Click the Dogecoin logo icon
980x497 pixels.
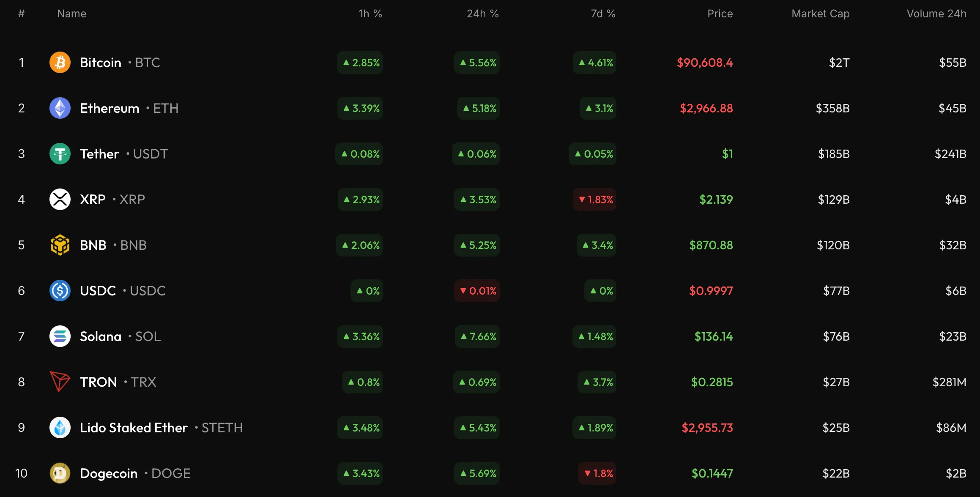pyautogui.click(x=60, y=473)
